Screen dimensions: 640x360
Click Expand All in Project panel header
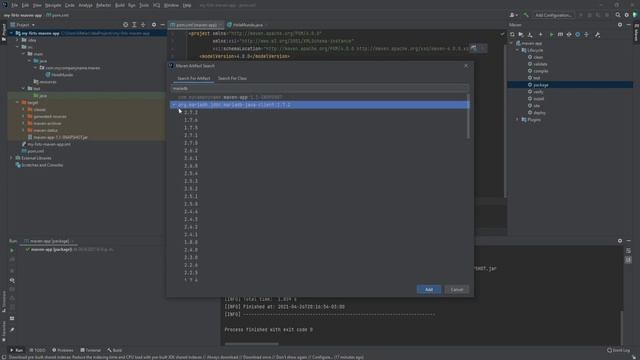(x=134, y=25)
